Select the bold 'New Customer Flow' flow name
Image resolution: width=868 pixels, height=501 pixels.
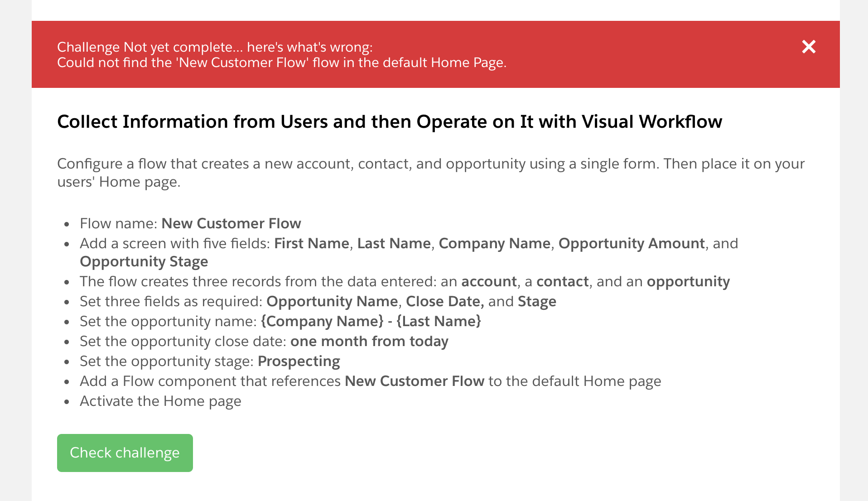click(x=231, y=223)
